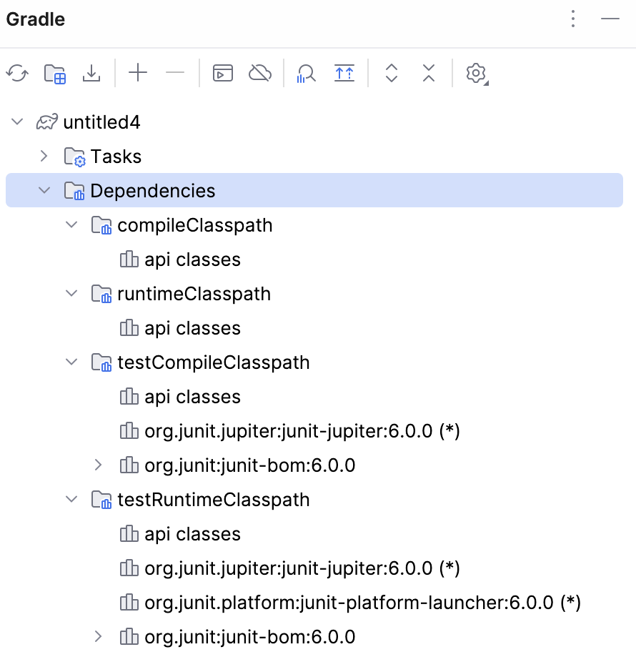
Task: Select the testCompileClasspath configuration
Action: point(314,362)
